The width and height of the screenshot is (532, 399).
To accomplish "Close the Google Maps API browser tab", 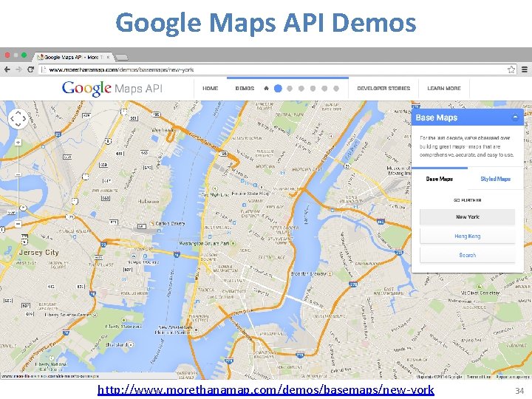I will pyautogui.click(x=108, y=57).
